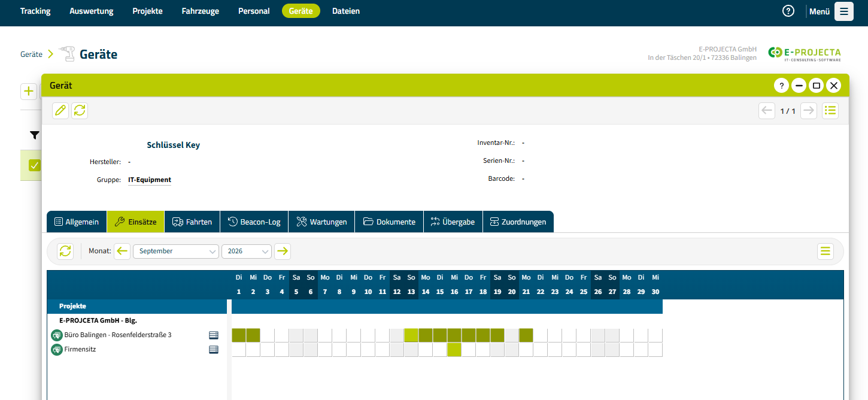This screenshot has width=868, height=400.
Task: Click the Firmensitz cell for Mi 16
Action: (x=454, y=349)
